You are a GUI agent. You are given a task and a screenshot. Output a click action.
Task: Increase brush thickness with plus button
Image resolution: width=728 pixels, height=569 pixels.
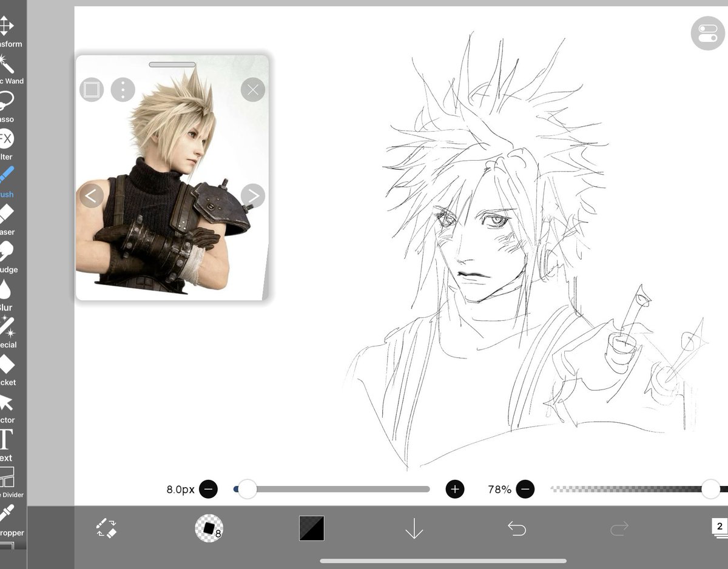pyautogui.click(x=455, y=489)
